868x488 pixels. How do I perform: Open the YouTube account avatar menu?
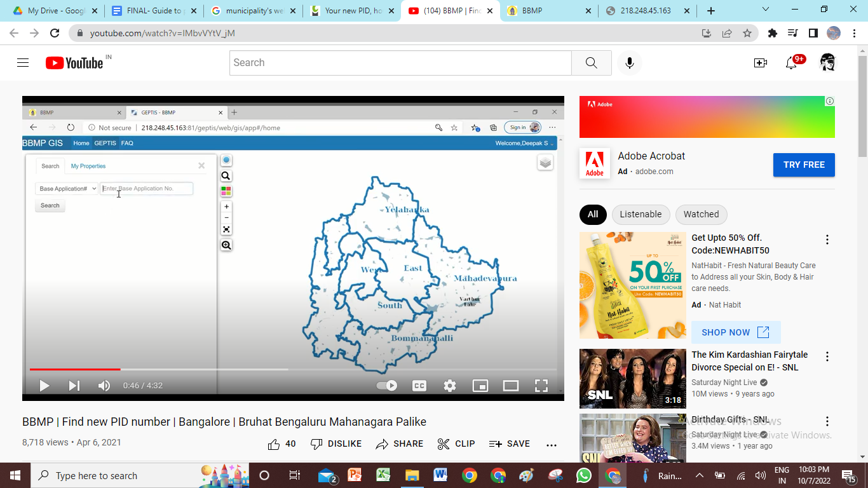(x=827, y=62)
